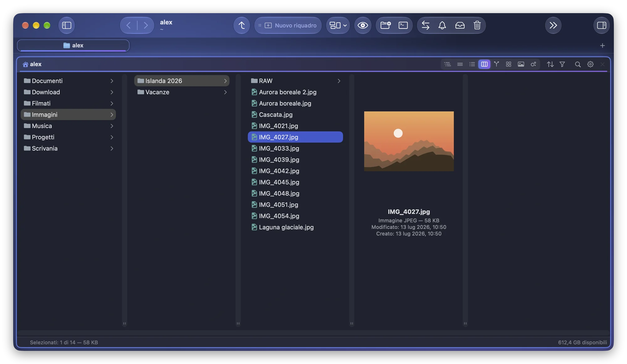Image resolution: width=627 pixels, height=364 pixels.
Task: Switch to the branch fork view
Action: (x=497, y=64)
